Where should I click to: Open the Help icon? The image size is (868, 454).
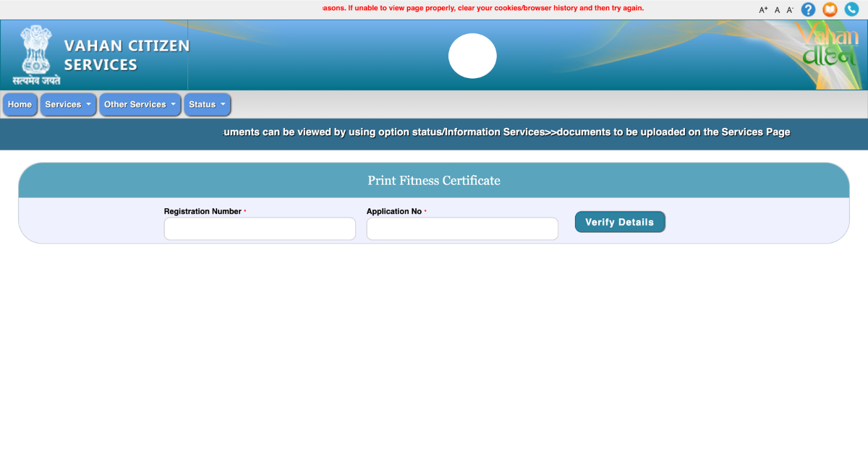[808, 9]
